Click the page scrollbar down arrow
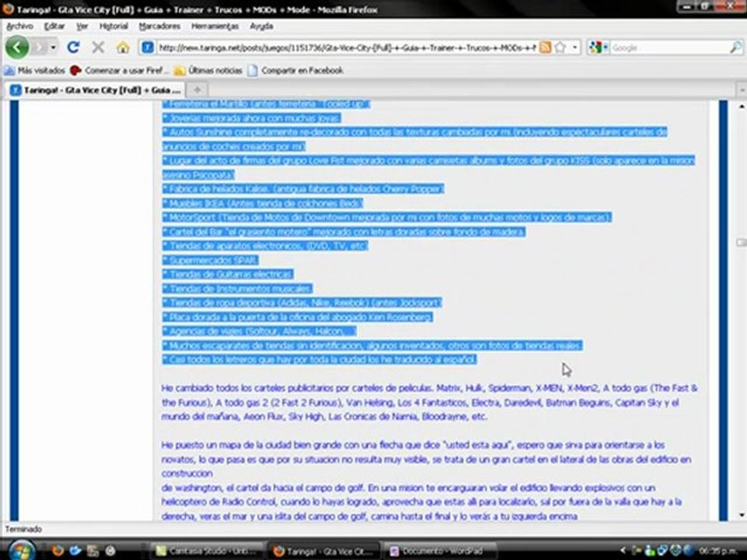 742,515
